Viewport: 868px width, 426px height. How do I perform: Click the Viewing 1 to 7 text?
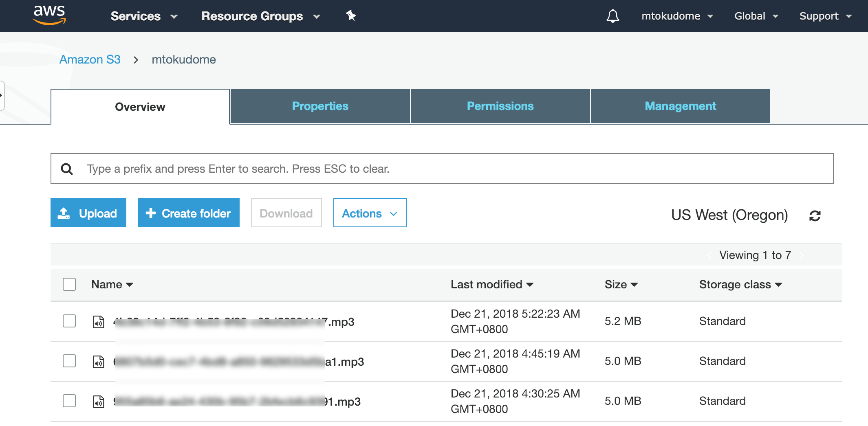point(755,255)
